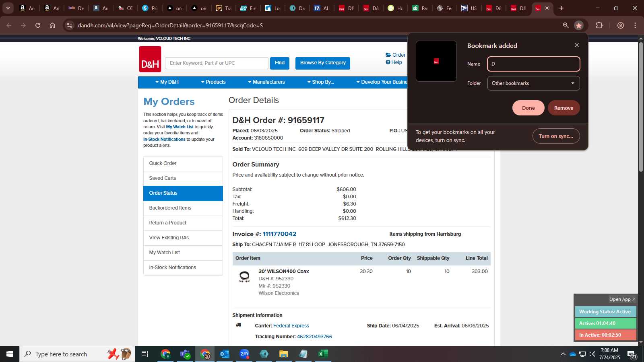The width and height of the screenshot is (644, 362).
Task: Click the Windows taskbar search box
Action: (77, 354)
